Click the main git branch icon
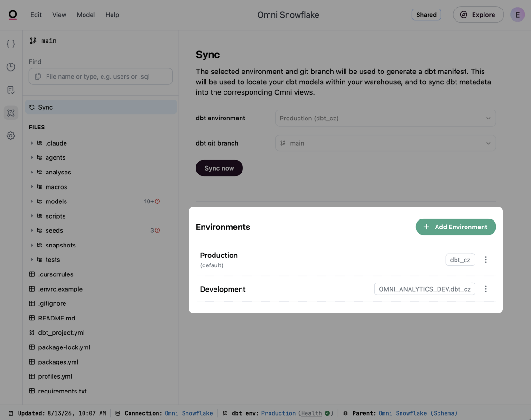 click(x=33, y=41)
